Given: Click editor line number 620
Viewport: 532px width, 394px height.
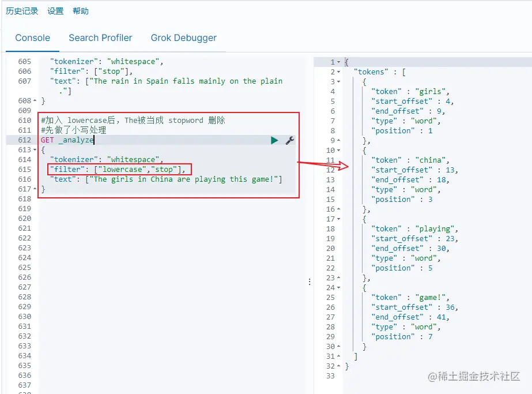Looking at the screenshot, I should [24, 219].
